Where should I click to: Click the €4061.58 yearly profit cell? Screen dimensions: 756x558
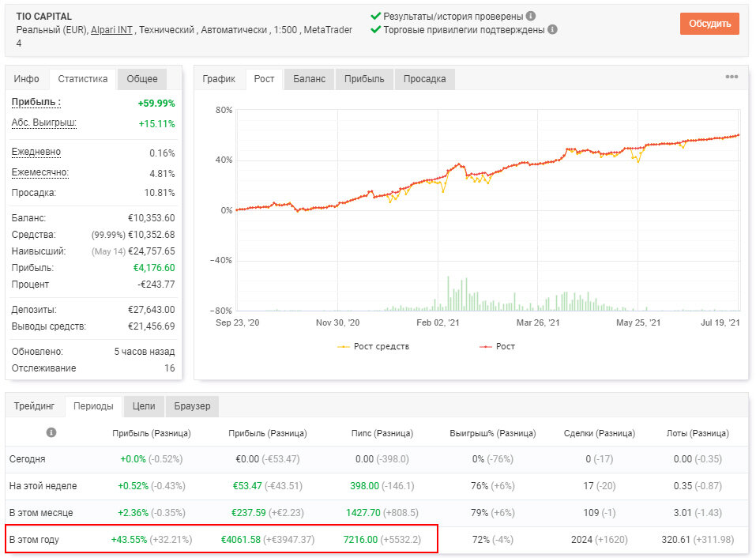[268, 539]
